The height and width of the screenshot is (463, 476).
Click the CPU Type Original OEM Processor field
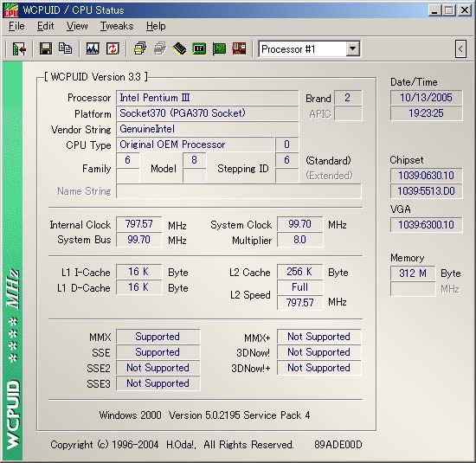[x=196, y=145]
